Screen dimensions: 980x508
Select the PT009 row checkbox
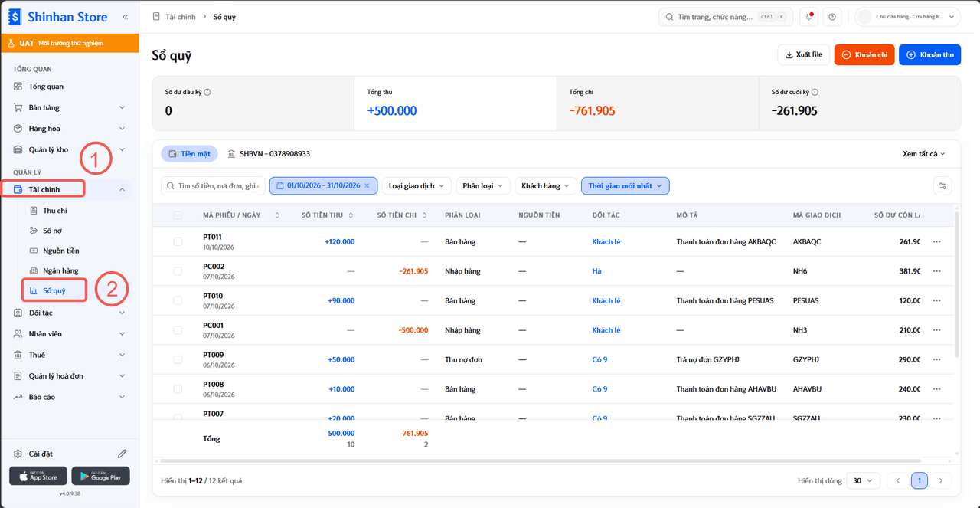click(178, 359)
